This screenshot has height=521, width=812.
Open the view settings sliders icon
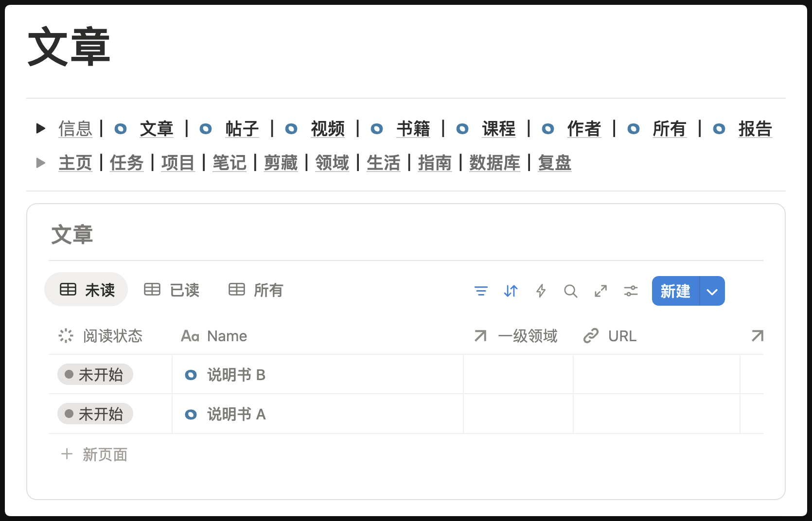(631, 291)
